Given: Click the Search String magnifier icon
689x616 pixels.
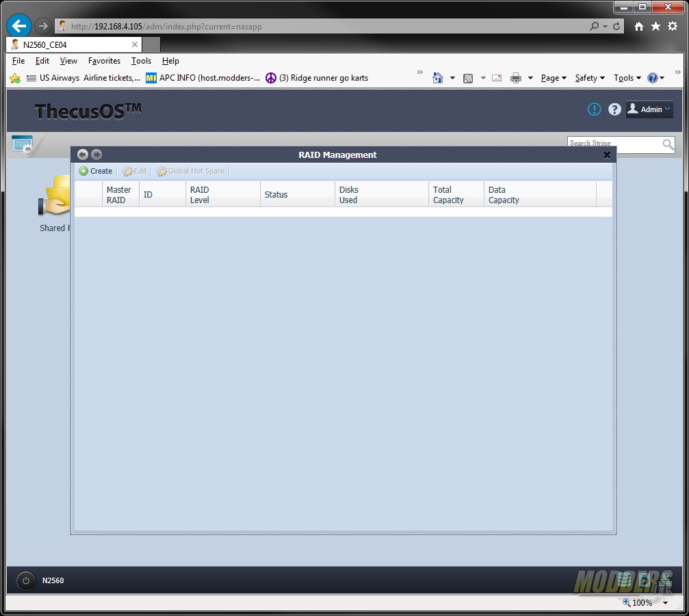Looking at the screenshot, I should [668, 144].
